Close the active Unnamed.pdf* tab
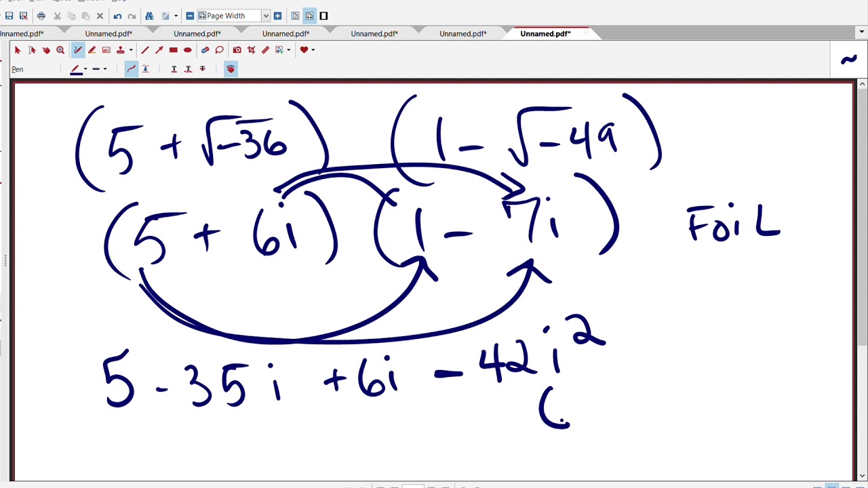The image size is (868, 488). coord(585,33)
